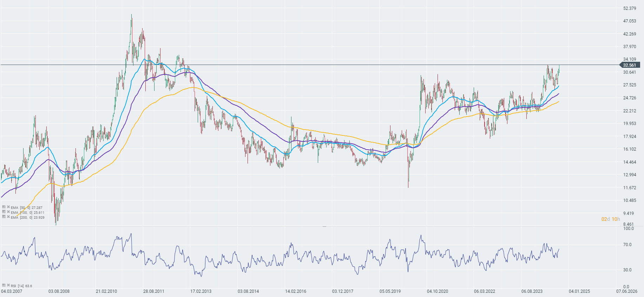Image resolution: width=644 pixels, height=297 pixels.
Task: Remove the RSI [14] indicator
Action: (8, 285)
